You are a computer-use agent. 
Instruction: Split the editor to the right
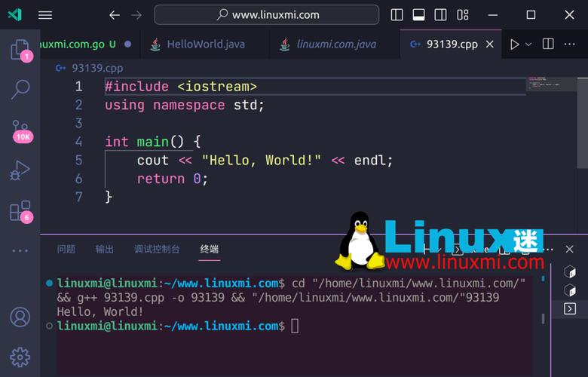tap(548, 44)
